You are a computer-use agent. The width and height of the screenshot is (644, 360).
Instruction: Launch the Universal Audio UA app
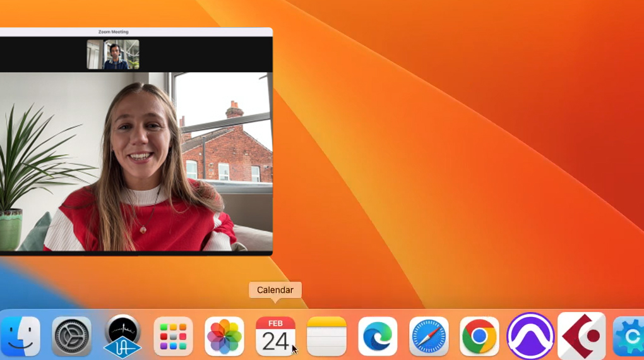pyautogui.click(x=122, y=336)
